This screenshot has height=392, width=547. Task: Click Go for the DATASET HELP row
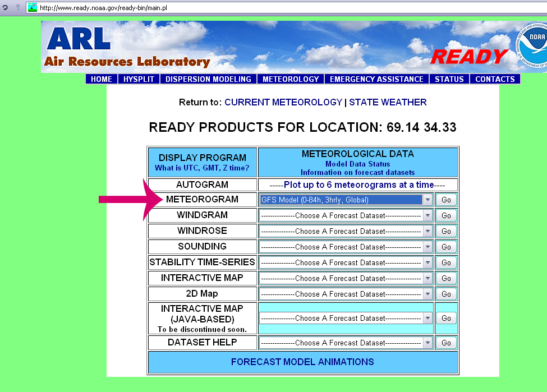(446, 343)
